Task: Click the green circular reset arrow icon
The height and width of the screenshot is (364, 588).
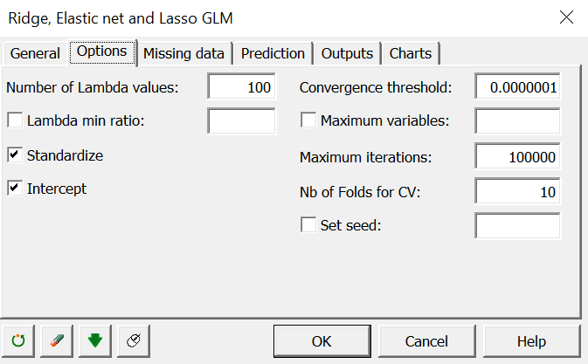Action: 18,341
